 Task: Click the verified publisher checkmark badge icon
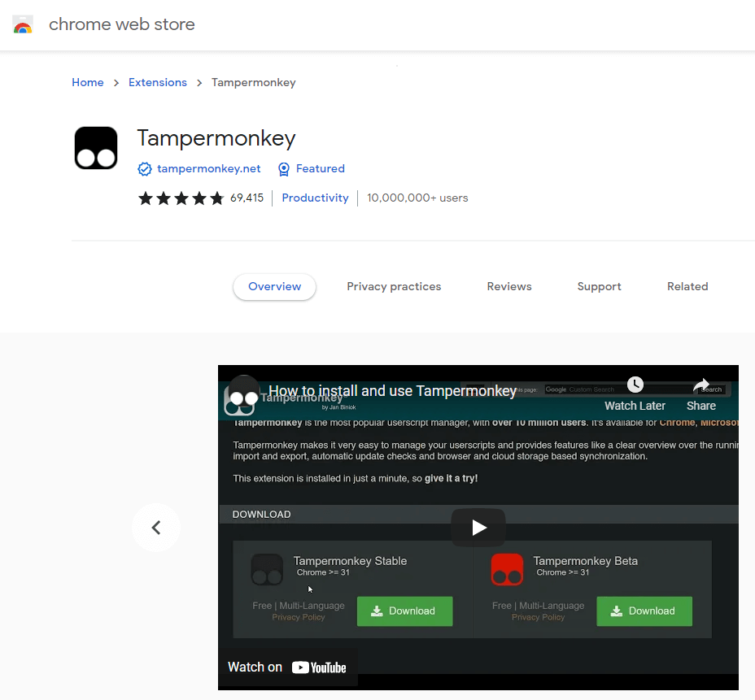[145, 169]
